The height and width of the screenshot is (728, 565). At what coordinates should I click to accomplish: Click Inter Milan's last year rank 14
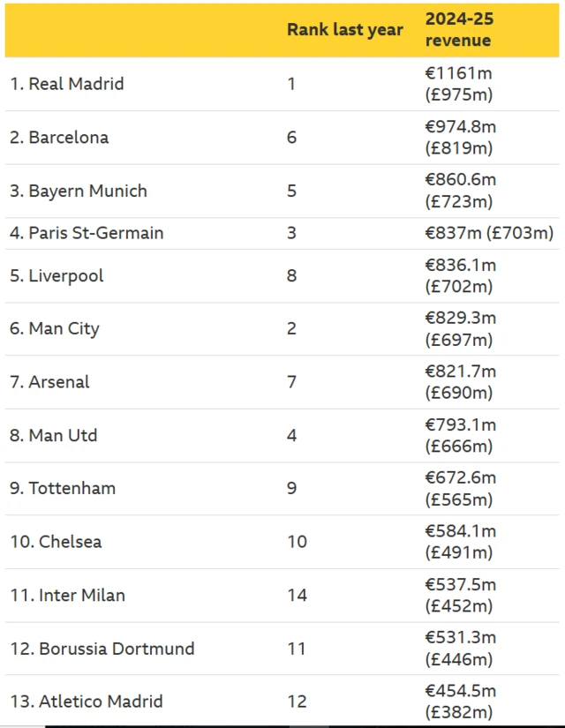[297, 595]
